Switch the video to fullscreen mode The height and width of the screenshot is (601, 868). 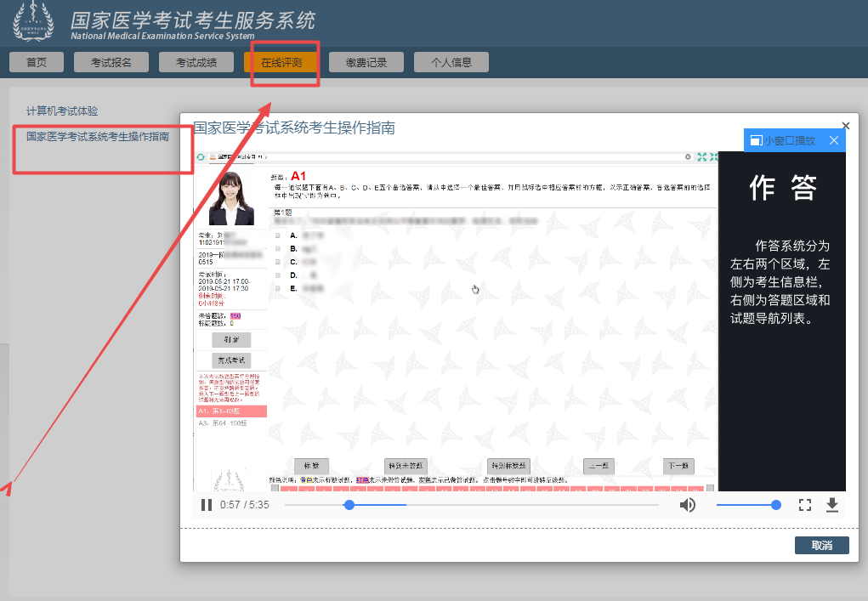click(805, 504)
